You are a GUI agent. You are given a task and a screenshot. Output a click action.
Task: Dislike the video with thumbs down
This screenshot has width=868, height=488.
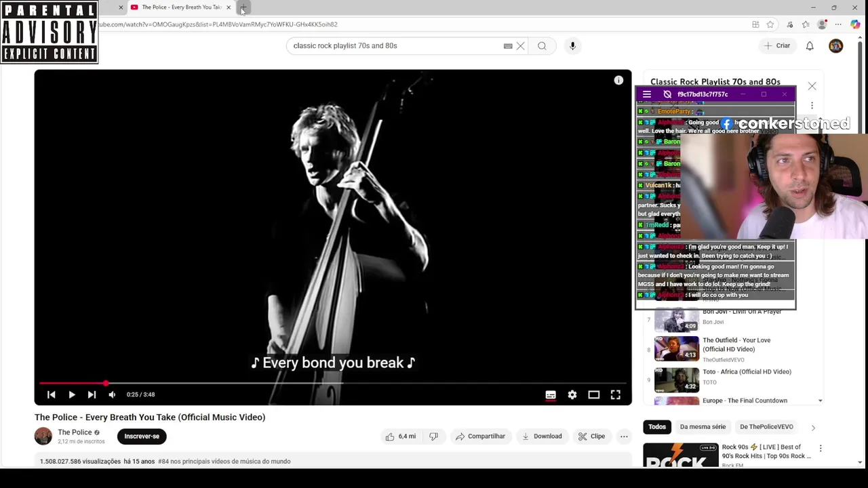(x=433, y=436)
